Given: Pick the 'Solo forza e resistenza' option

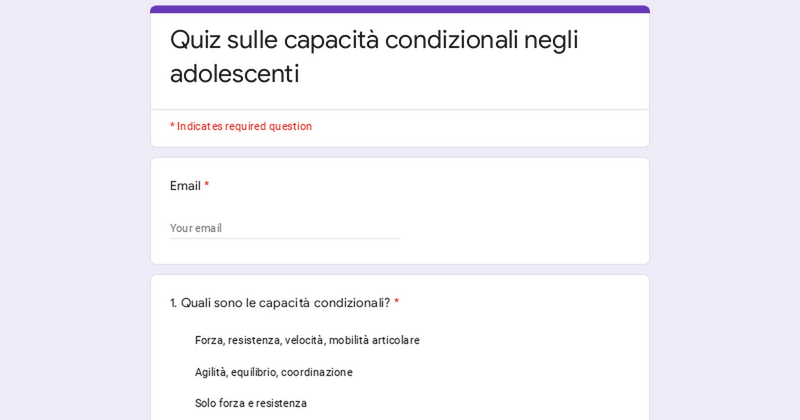Looking at the screenshot, I should [251, 403].
